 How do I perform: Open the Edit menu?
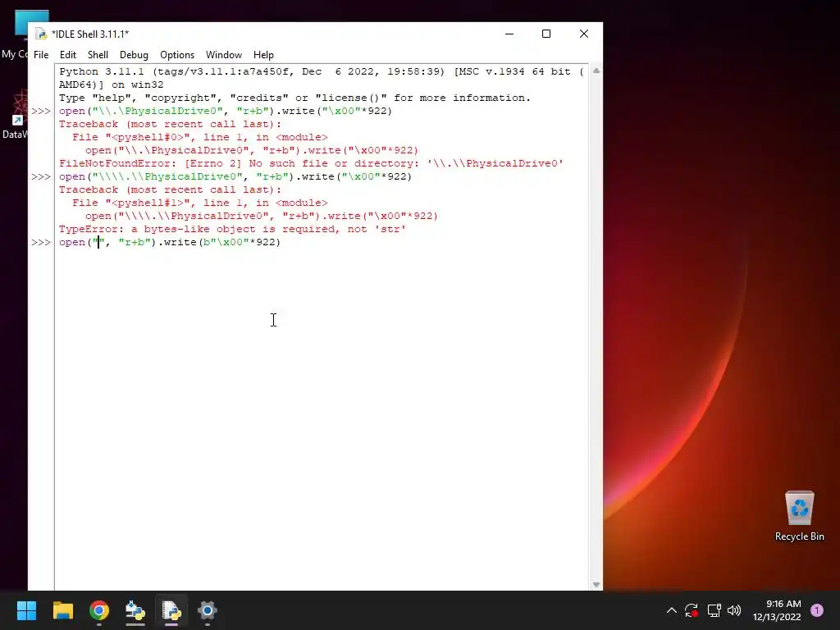pos(67,55)
